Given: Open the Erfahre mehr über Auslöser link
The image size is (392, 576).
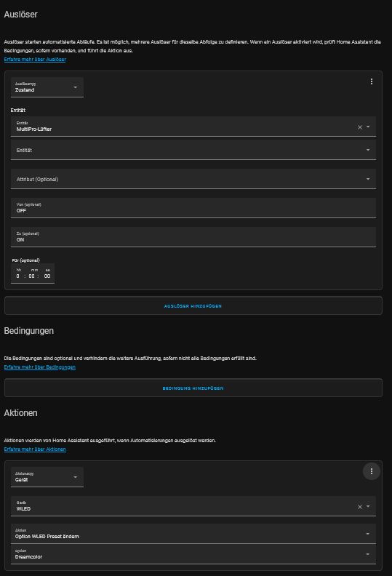Looking at the screenshot, I should pos(35,60).
